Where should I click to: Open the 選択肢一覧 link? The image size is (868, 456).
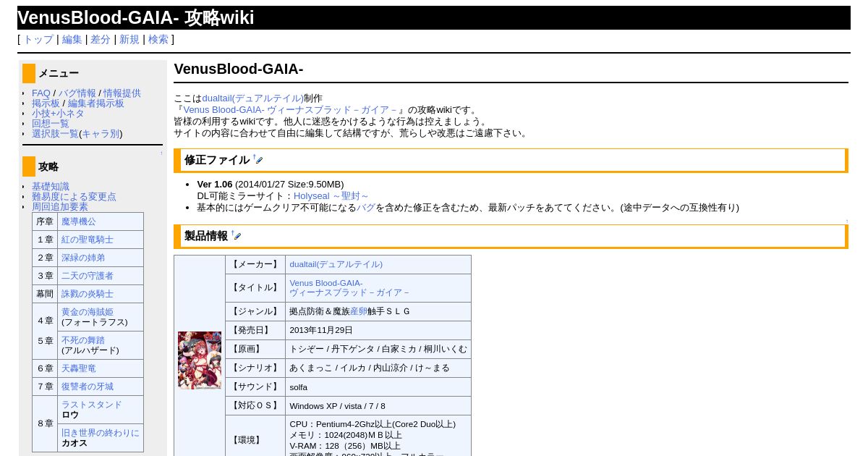55,134
